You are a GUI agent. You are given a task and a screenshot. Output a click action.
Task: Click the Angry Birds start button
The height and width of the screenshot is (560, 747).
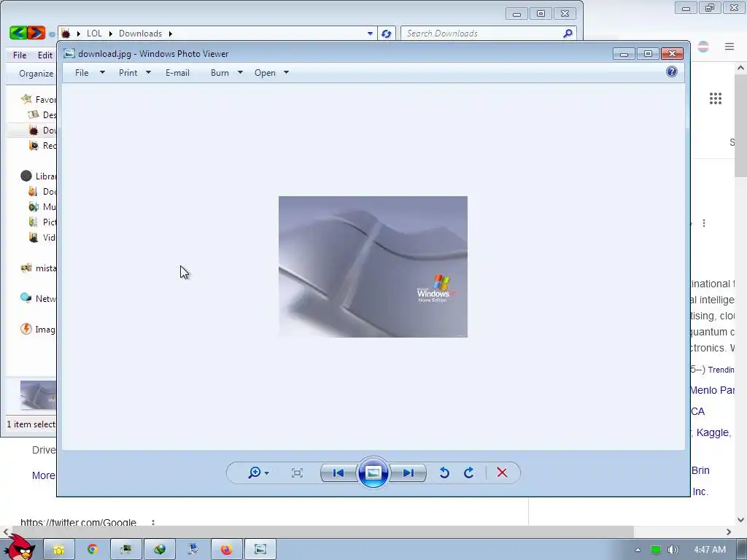tap(19, 548)
